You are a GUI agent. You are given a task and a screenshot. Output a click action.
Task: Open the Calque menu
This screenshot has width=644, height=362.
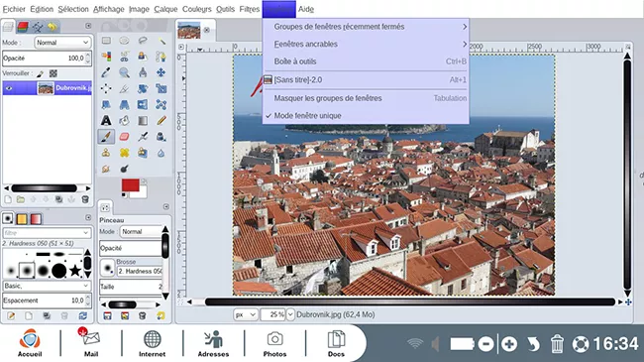coord(165,9)
